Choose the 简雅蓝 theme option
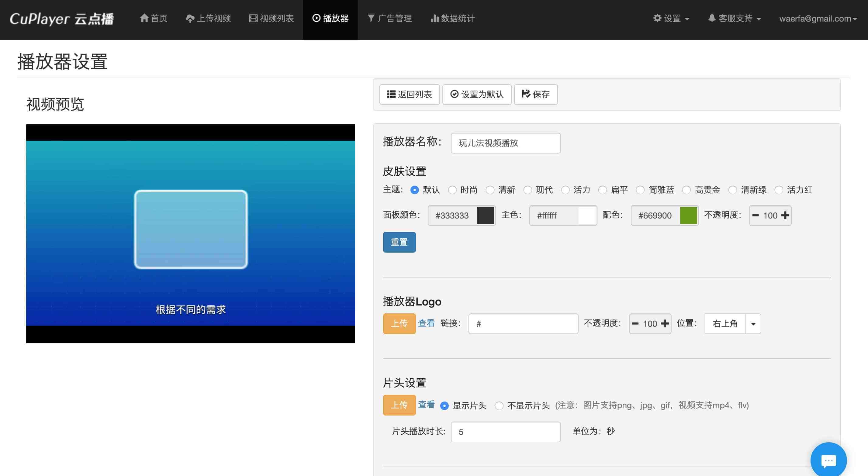 [x=640, y=190]
